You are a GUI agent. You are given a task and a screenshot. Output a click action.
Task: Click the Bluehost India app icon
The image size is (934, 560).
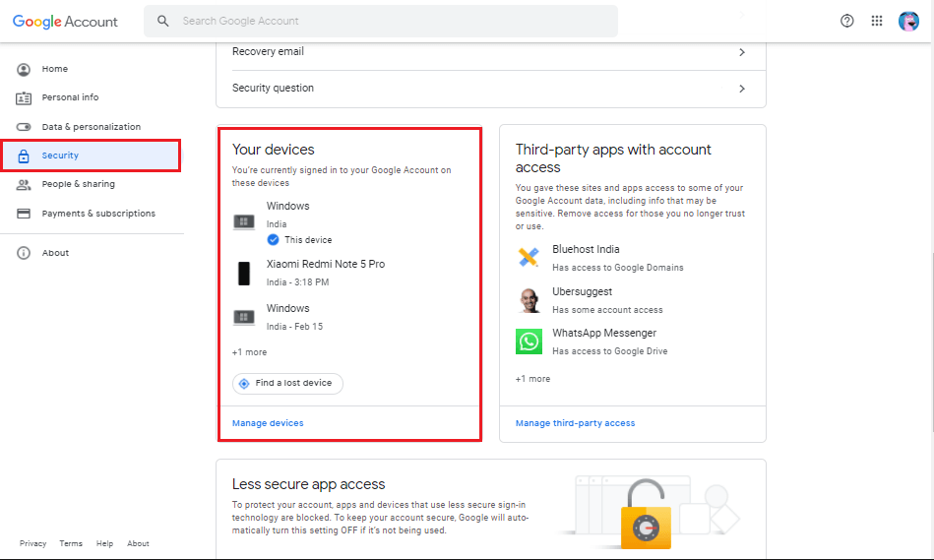529,257
